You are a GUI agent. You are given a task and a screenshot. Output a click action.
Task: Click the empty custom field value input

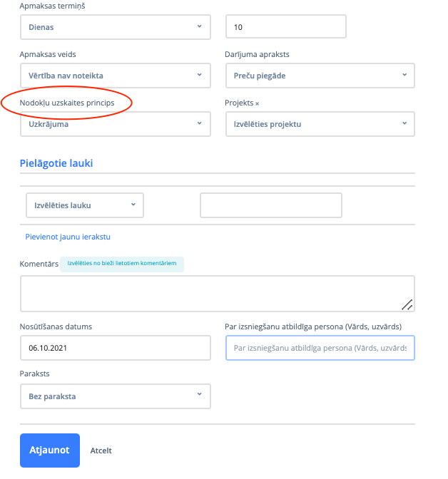tap(271, 205)
